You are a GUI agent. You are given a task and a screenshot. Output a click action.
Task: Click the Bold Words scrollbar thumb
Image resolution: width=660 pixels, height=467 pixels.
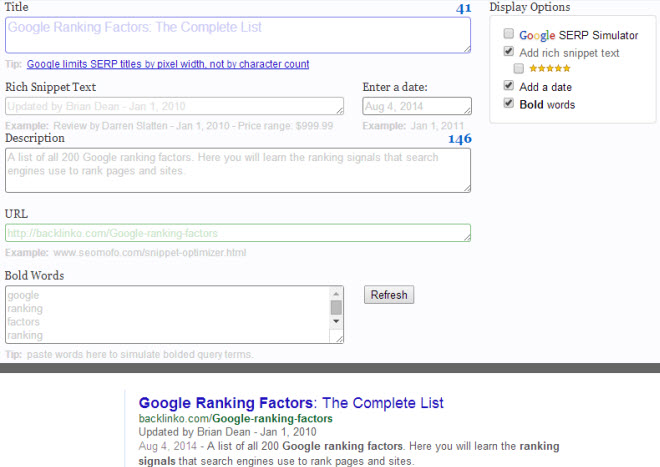[336, 307]
